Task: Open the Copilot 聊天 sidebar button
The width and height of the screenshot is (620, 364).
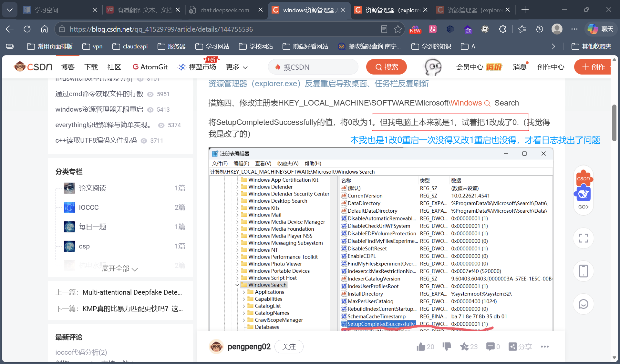Action: [x=600, y=29]
